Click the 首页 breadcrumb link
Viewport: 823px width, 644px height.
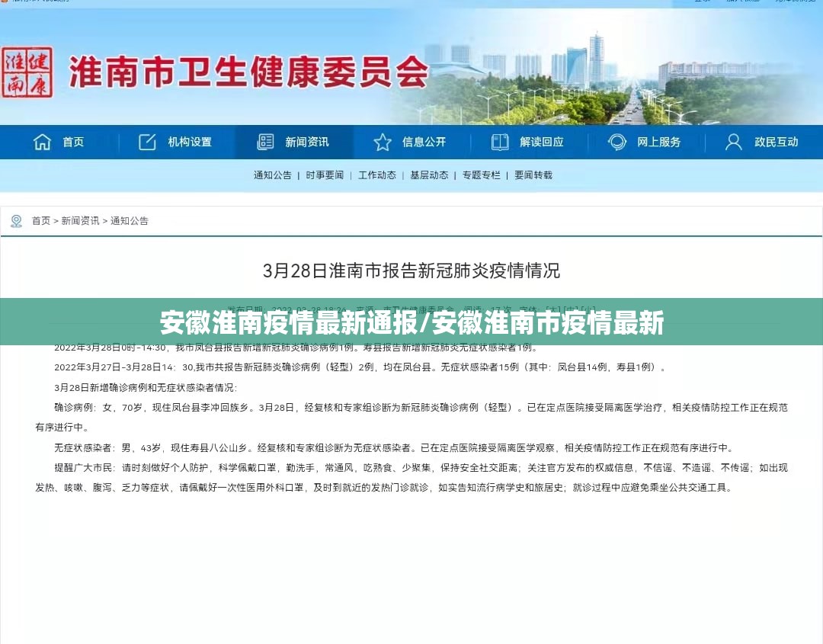(x=41, y=221)
